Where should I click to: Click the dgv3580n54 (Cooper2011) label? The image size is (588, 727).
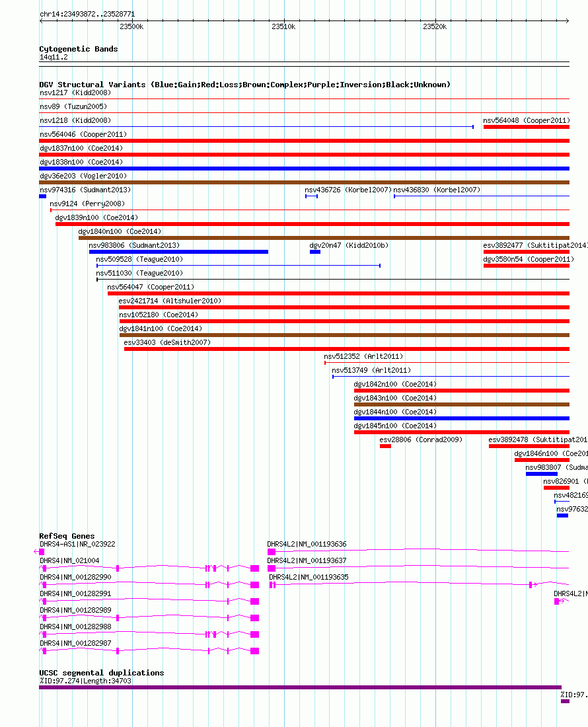529,260
